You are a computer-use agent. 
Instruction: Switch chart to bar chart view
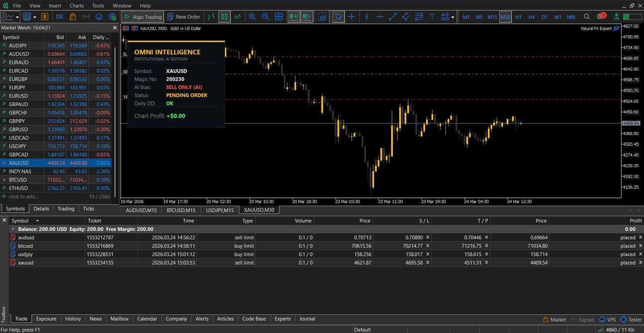(211, 17)
